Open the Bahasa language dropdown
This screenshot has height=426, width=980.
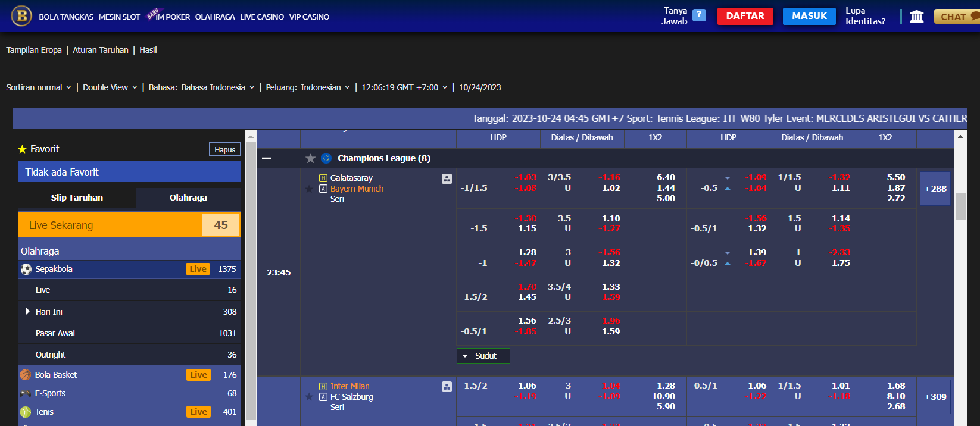(x=202, y=87)
